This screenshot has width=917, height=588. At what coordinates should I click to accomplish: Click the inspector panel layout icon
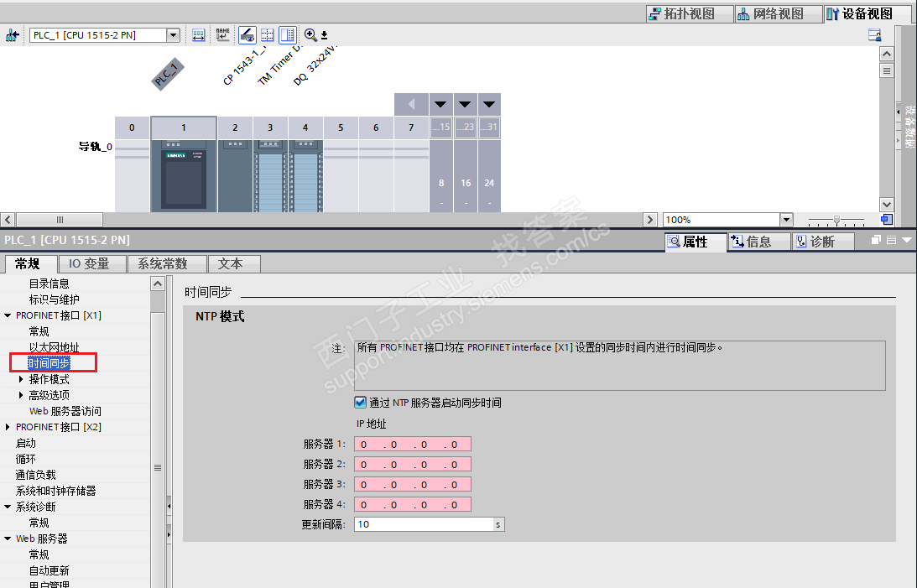tap(891, 240)
